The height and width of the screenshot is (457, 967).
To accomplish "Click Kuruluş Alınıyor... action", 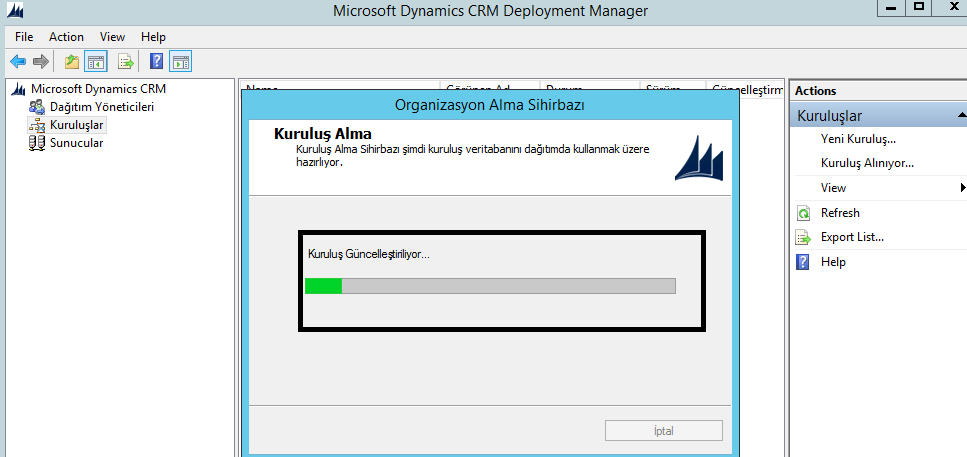I will 867,163.
